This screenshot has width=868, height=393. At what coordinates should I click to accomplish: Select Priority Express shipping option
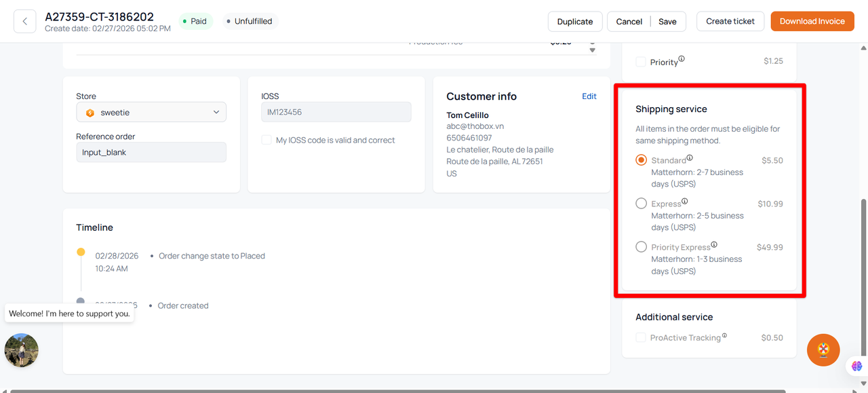[641, 247]
